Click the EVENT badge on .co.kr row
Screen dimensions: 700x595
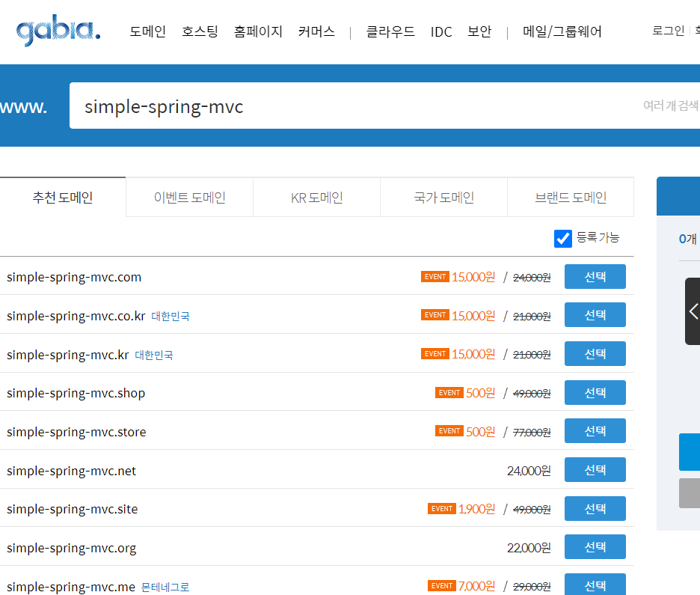pyautogui.click(x=435, y=315)
